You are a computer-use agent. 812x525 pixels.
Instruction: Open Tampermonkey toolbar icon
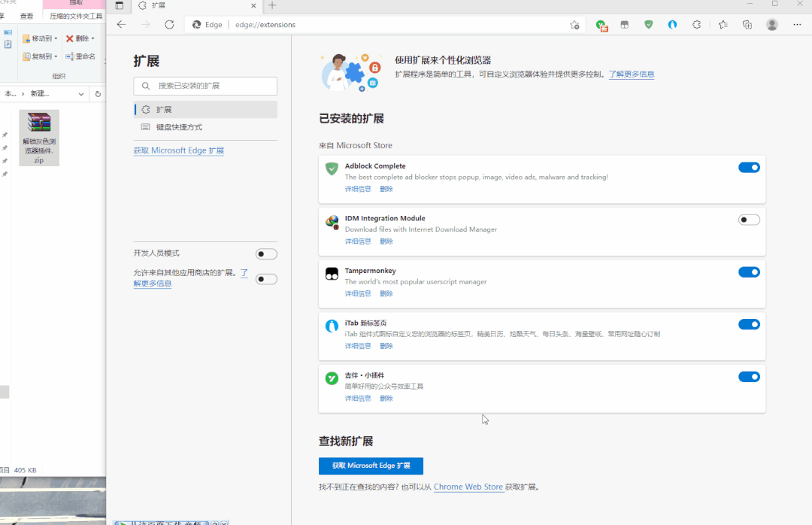[x=625, y=24]
